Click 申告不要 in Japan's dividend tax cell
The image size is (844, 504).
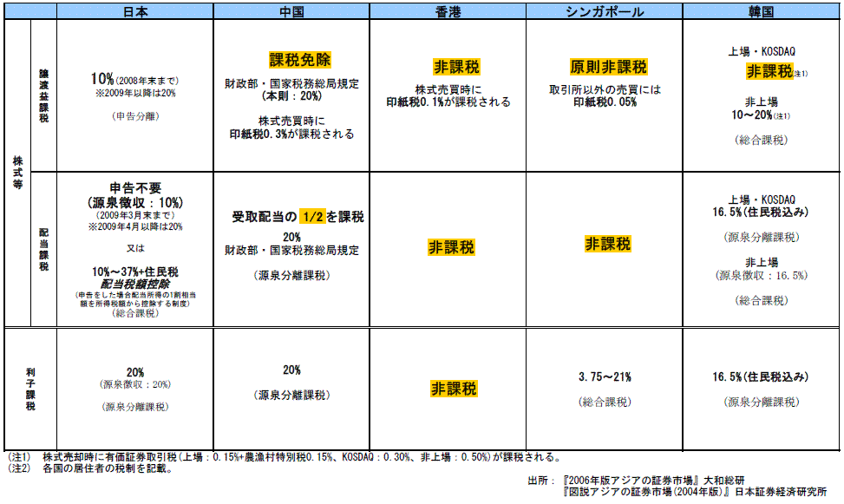point(134,188)
